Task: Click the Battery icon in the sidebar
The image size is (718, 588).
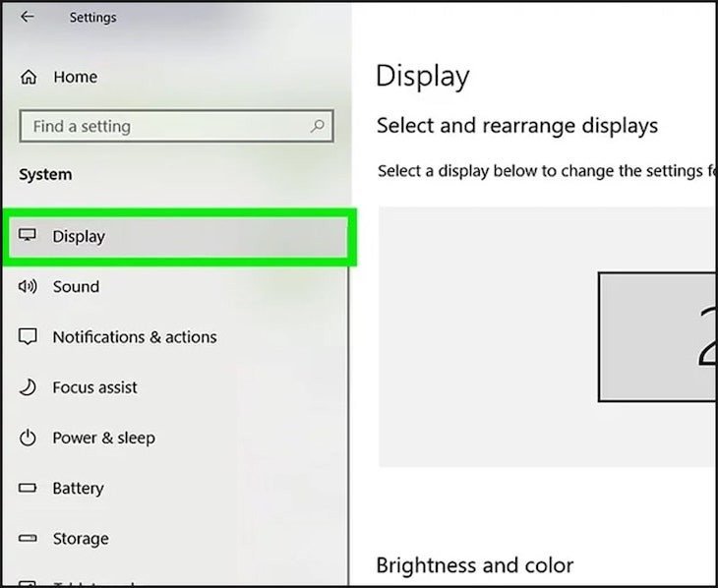Action: click(x=29, y=489)
